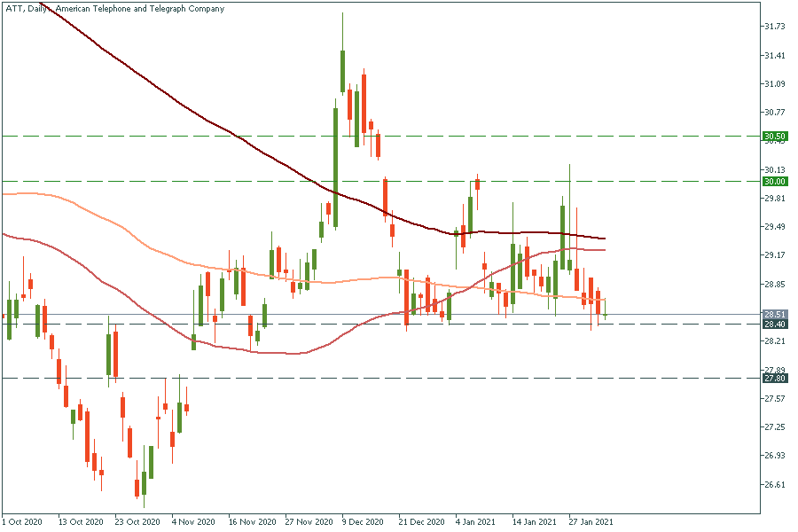Select the 29.49 price axis value

[774, 227]
